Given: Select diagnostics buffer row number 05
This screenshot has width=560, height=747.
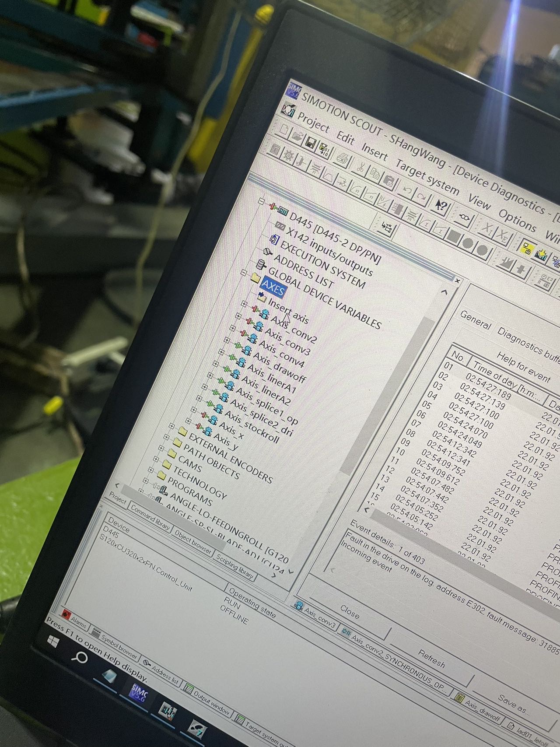Looking at the screenshot, I should (426, 406).
